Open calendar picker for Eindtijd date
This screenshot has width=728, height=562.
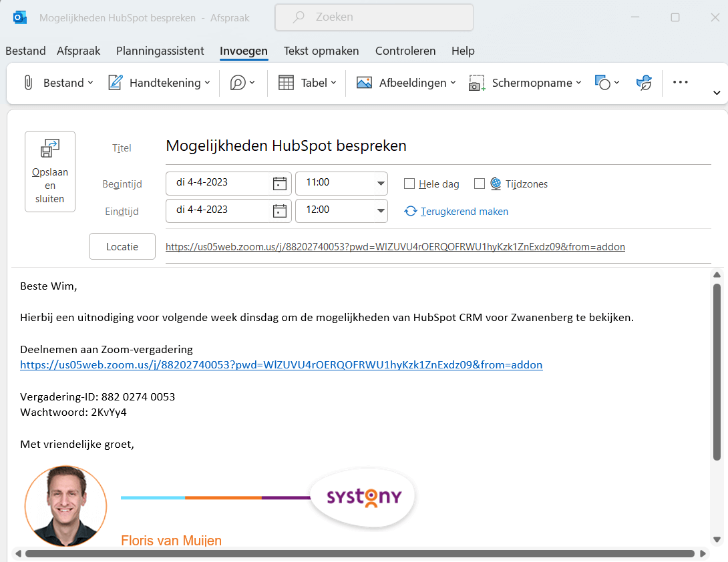(279, 211)
